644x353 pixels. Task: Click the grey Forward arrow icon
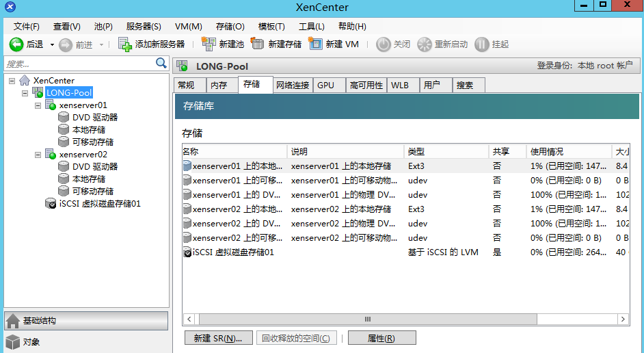point(66,44)
